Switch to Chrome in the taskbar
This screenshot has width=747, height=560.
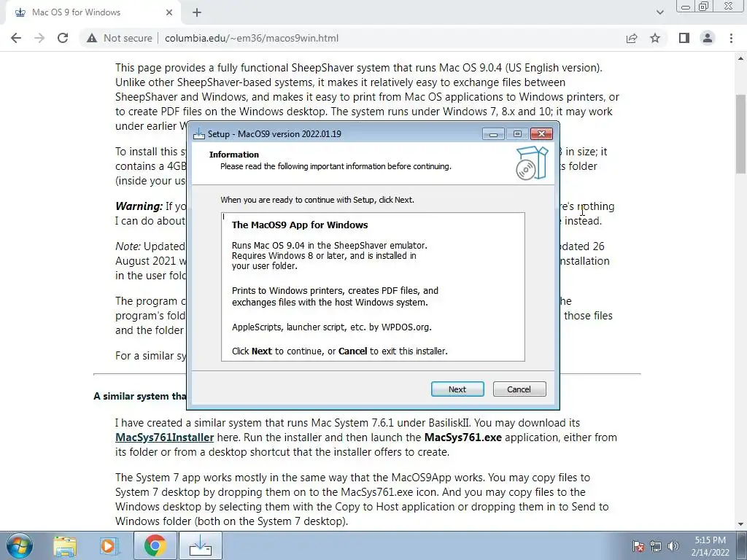tap(155, 545)
